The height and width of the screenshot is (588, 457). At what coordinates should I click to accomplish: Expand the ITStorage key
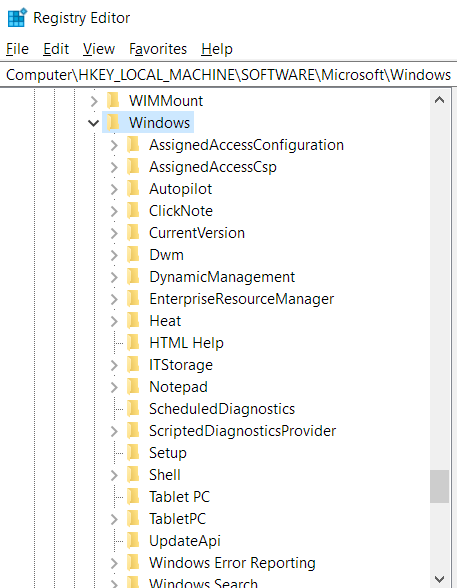click(114, 365)
